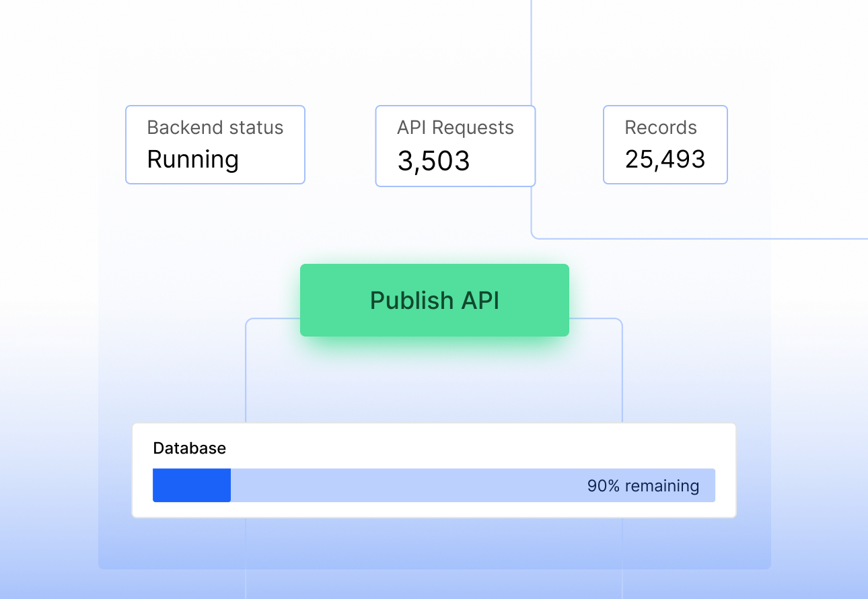868x599 pixels.
Task: Open the Records card
Action: pyautogui.click(x=665, y=145)
